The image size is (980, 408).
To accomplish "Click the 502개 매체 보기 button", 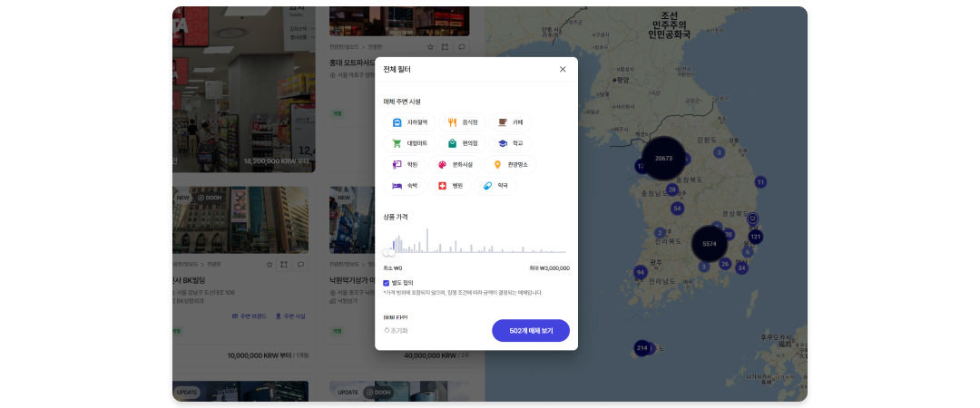I will click(x=531, y=331).
